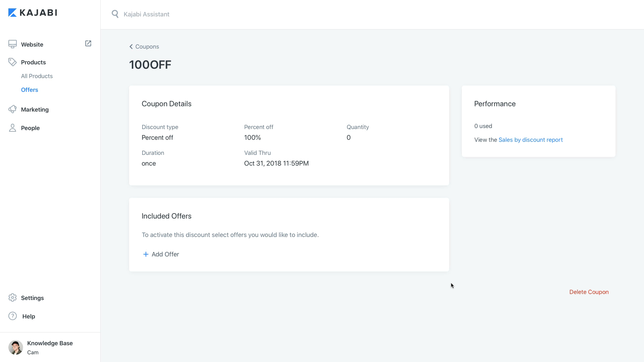Open All Products submenu item

[37, 76]
